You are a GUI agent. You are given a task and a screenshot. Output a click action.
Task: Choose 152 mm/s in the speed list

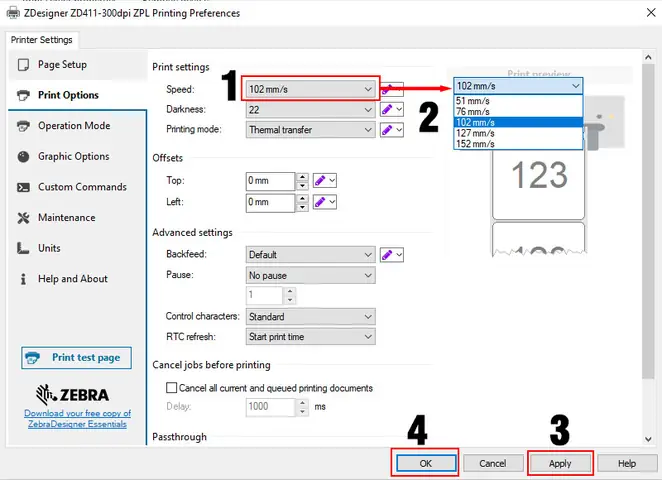point(518,144)
